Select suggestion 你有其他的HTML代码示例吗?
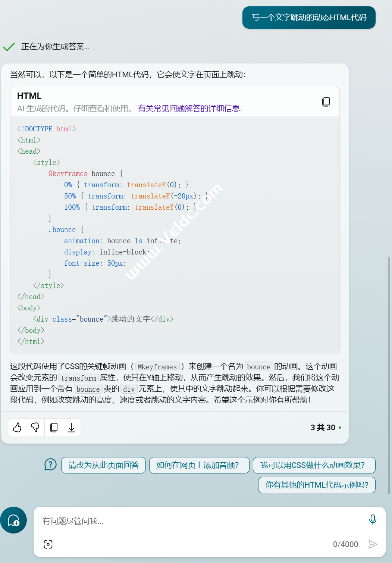Viewport: 392px width, 563px height. pyautogui.click(x=316, y=485)
